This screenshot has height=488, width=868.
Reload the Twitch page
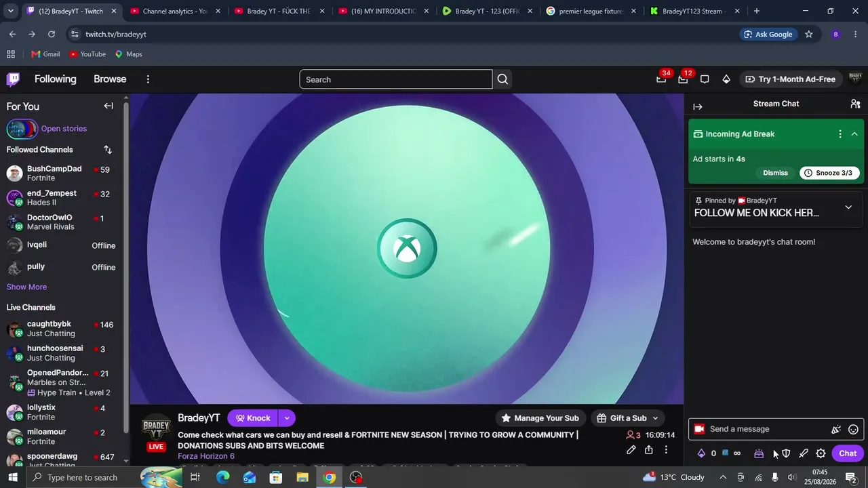point(52,34)
